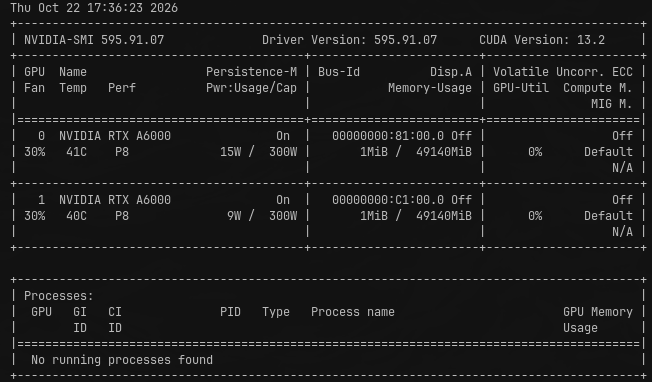Click 'CUDA Version: 13.2'
The image size is (652, 382).
coord(542,40)
